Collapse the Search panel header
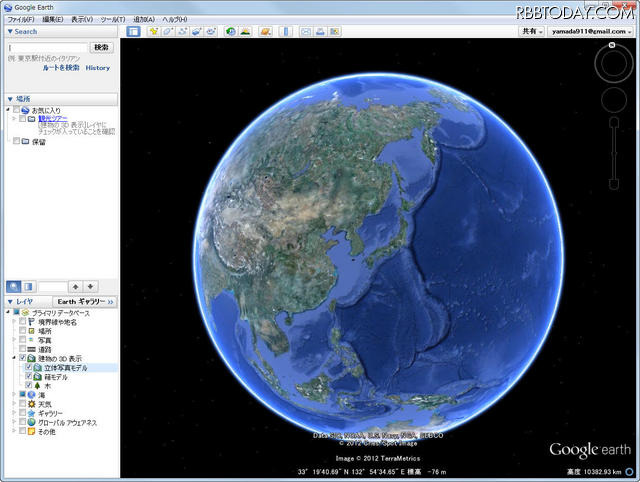The image size is (640, 482). click(x=10, y=31)
